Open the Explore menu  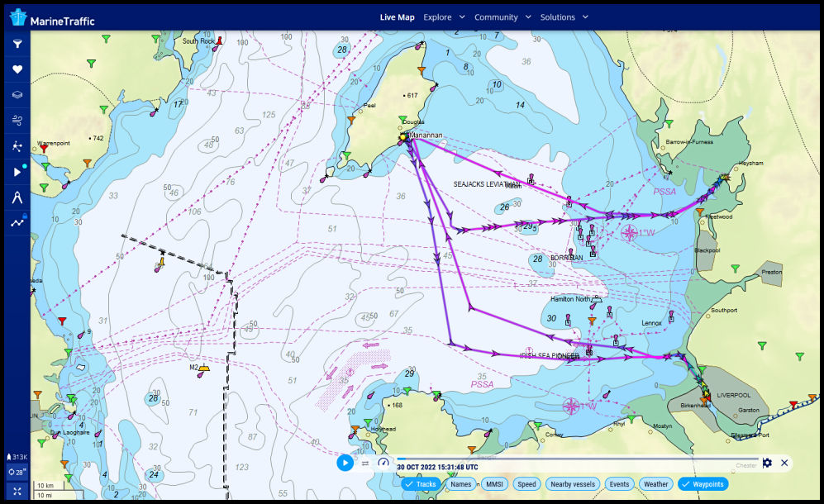click(437, 17)
